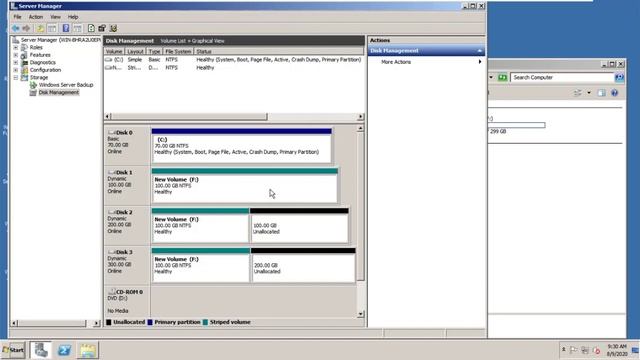640x360 pixels.
Task: Select the Roles node icon in tree
Action: click(24, 47)
